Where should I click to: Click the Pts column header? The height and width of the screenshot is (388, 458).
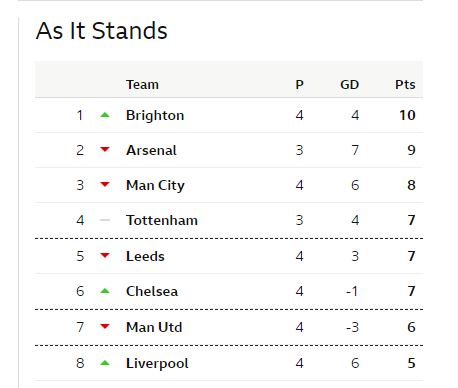coord(405,85)
